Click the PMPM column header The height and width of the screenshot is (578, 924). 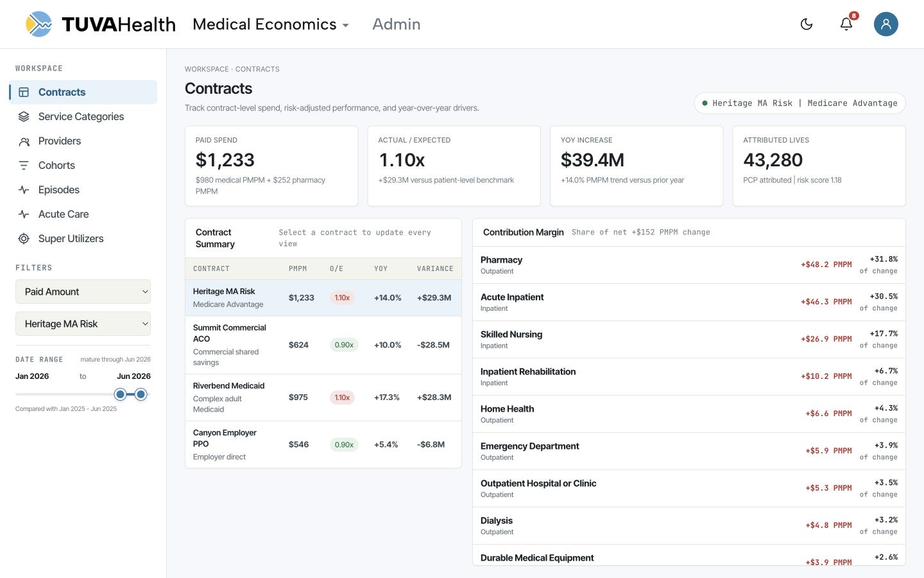[298, 268]
